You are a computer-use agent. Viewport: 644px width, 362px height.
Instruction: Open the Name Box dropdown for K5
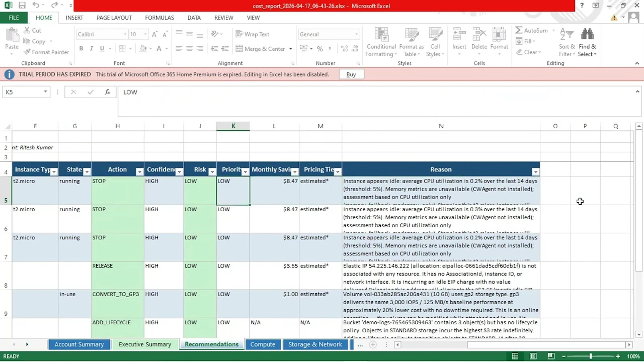pos(45,92)
